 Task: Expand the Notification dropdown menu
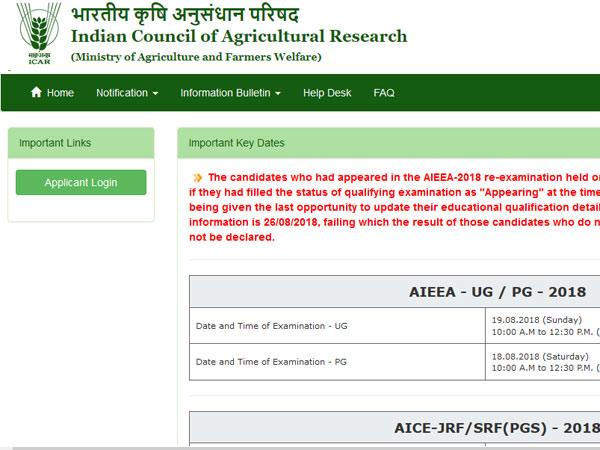coord(127,93)
